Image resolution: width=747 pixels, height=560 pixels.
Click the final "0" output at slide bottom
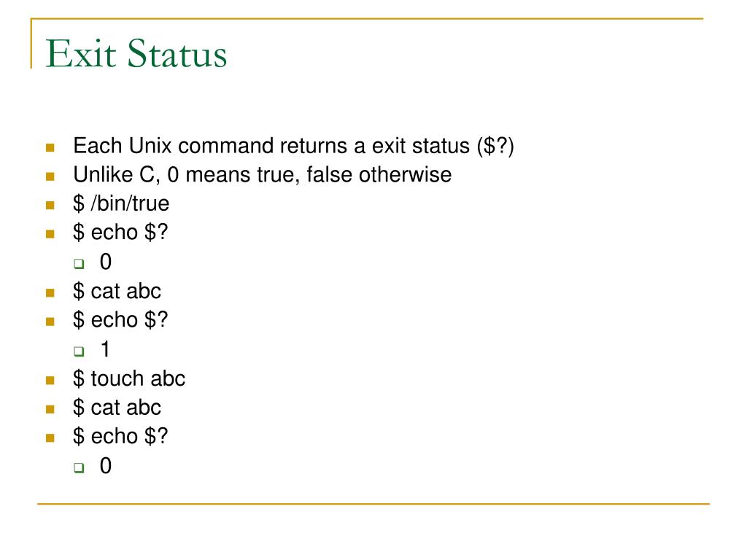coord(106,465)
